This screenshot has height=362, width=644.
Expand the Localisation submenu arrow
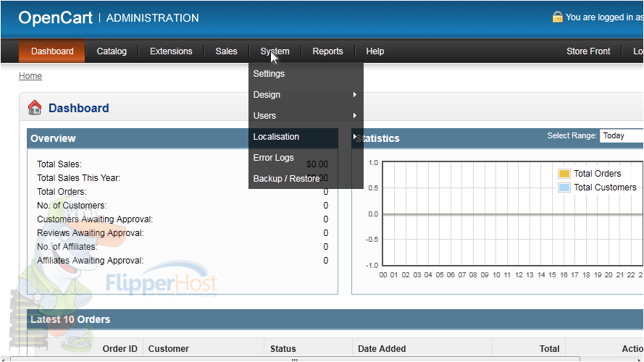[x=355, y=136]
